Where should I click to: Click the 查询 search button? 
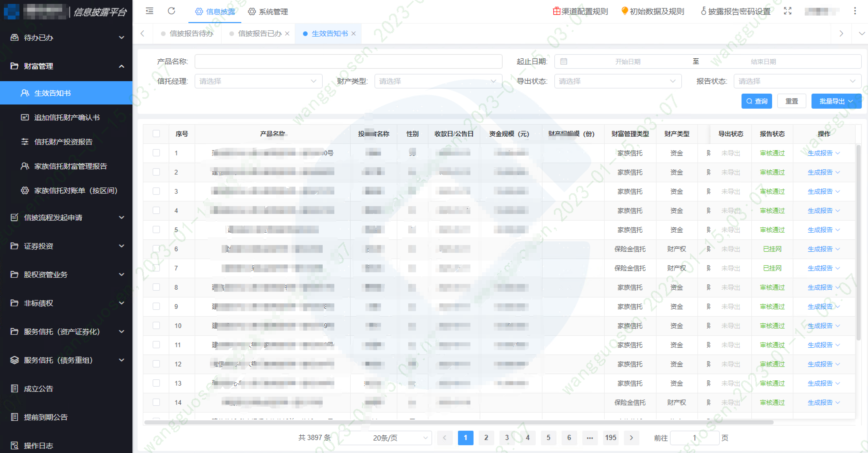pos(757,101)
